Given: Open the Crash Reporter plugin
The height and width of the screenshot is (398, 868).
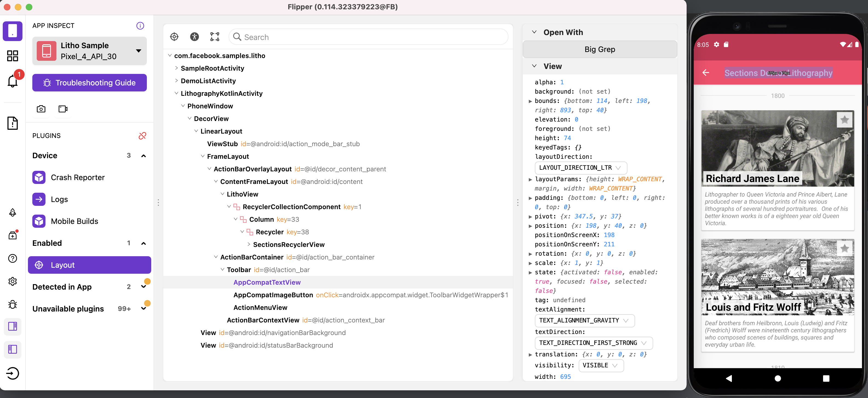Looking at the screenshot, I should click(78, 177).
